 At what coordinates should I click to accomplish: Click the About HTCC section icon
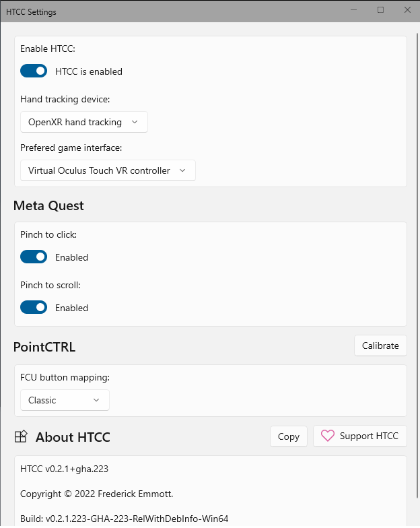click(x=21, y=436)
